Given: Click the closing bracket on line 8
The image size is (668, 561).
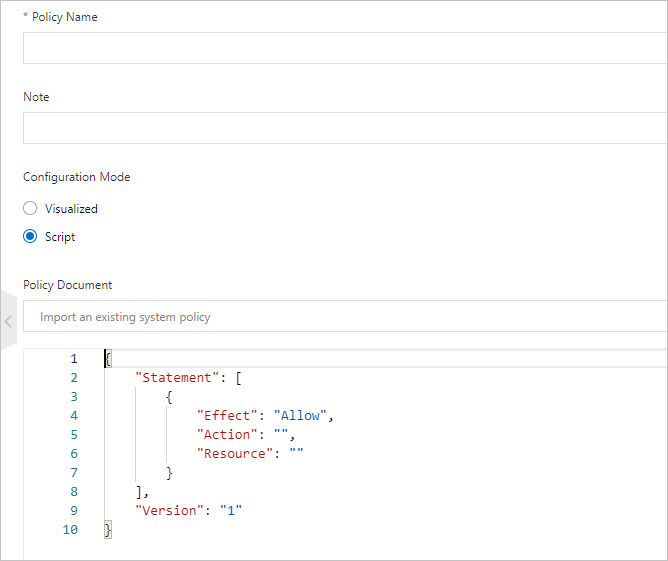Looking at the screenshot, I should tap(139, 492).
